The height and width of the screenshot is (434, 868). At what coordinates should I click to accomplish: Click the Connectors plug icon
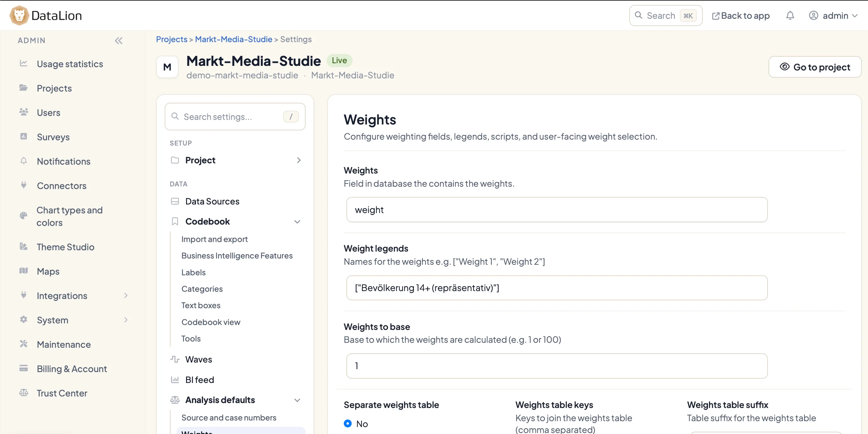24,185
